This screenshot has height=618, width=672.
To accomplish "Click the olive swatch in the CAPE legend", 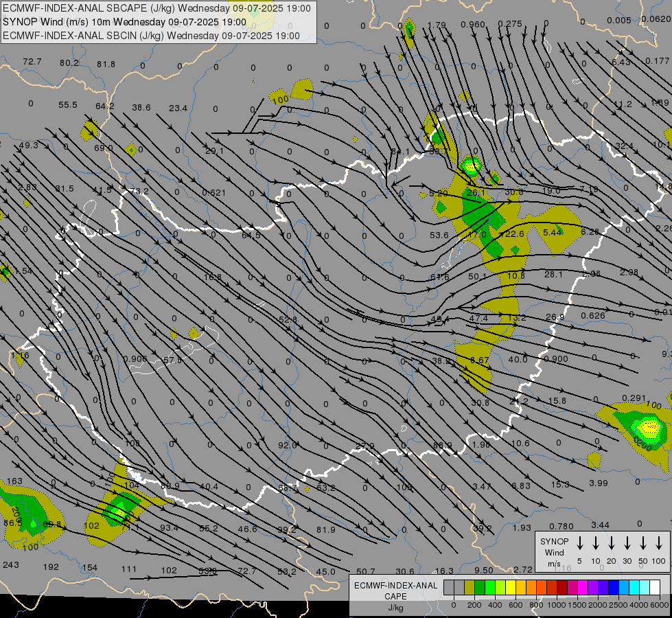I will pos(470,588).
